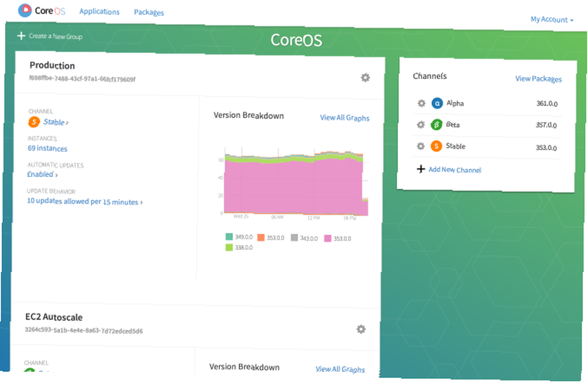Click the Enabled automatic updates link
The width and height of the screenshot is (588, 383).
(42, 174)
